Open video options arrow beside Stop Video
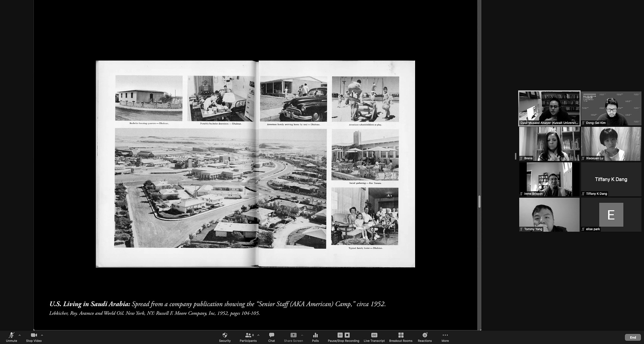 pos(42,335)
